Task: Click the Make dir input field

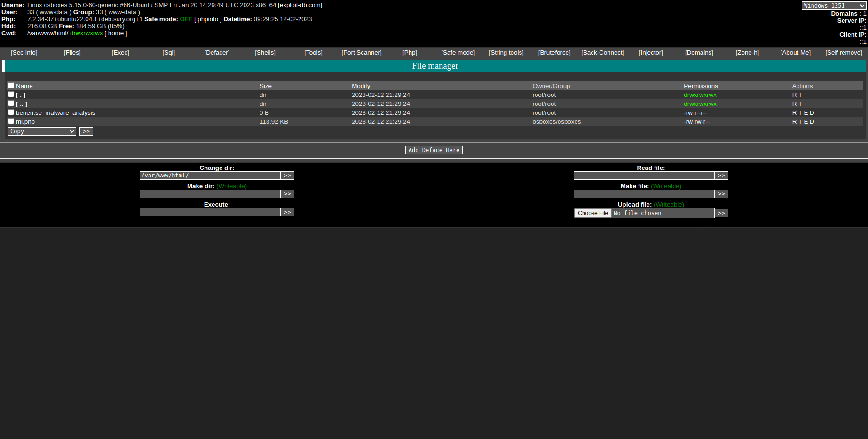Action: tap(210, 194)
